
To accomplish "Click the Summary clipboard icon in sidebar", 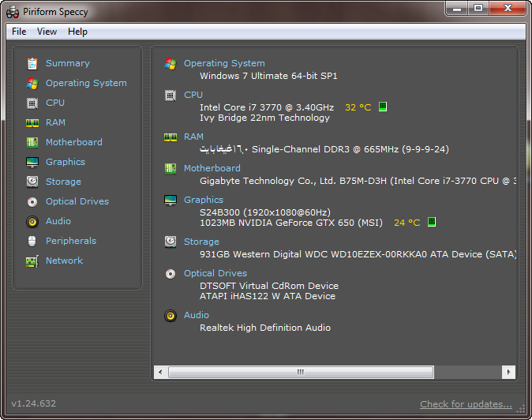I will 32,64.
